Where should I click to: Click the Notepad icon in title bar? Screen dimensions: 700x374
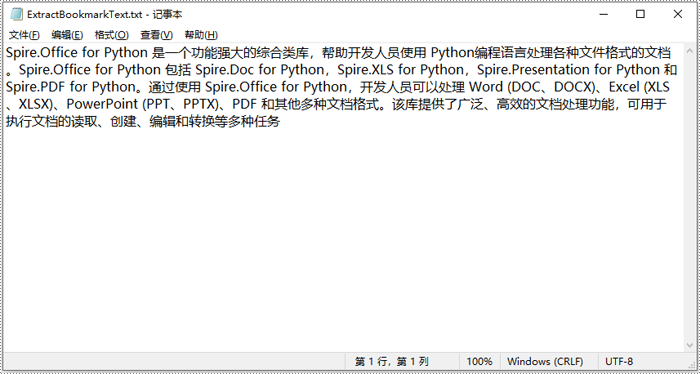(x=17, y=14)
